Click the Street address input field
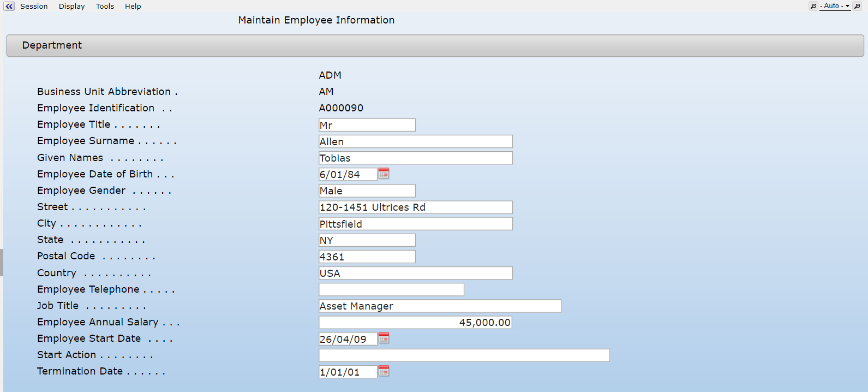Image resolution: width=868 pixels, height=392 pixels. pos(415,207)
